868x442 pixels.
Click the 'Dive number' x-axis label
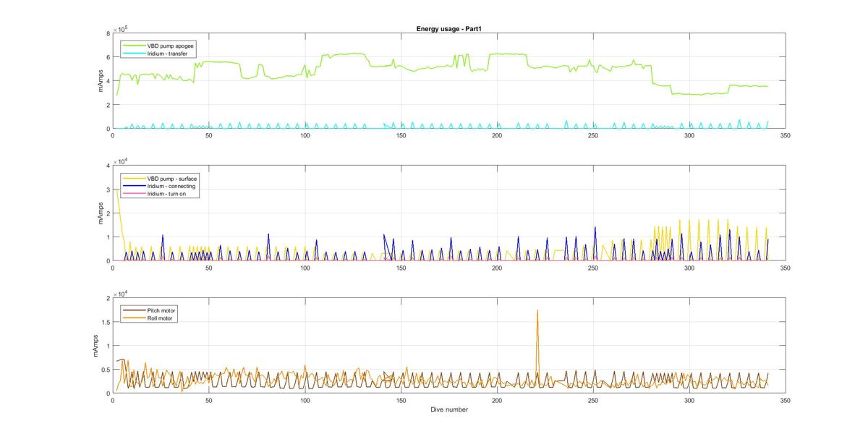click(x=450, y=409)
